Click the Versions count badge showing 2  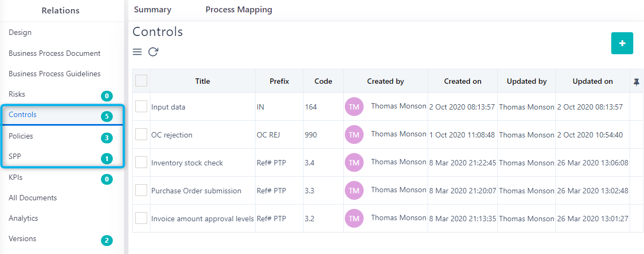[x=107, y=241]
